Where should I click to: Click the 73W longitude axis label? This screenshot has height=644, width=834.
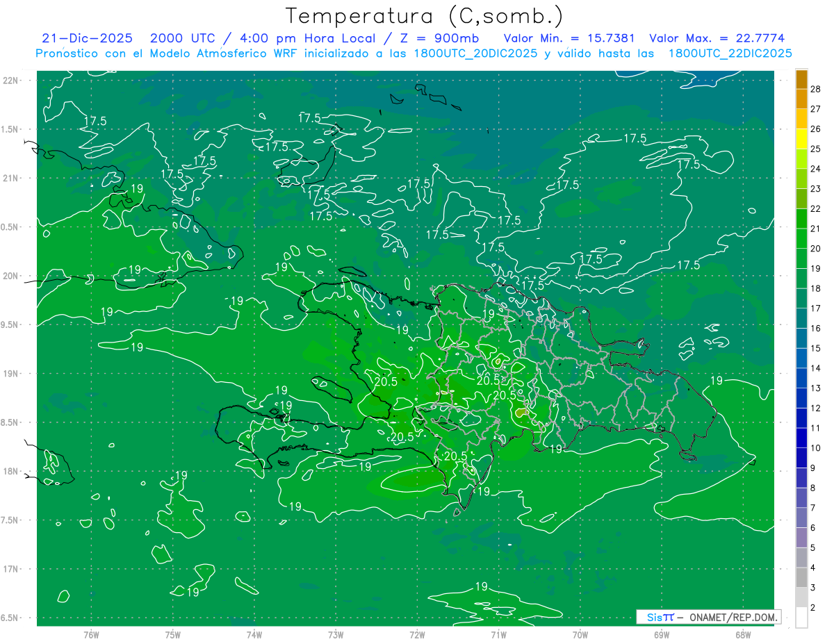[x=336, y=635]
